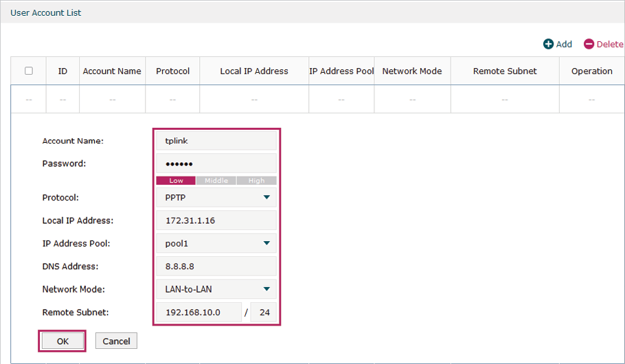Viewport: 625px width, 364px height.
Task: Expand the IP Address Pool dropdown
Action: point(216,243)
